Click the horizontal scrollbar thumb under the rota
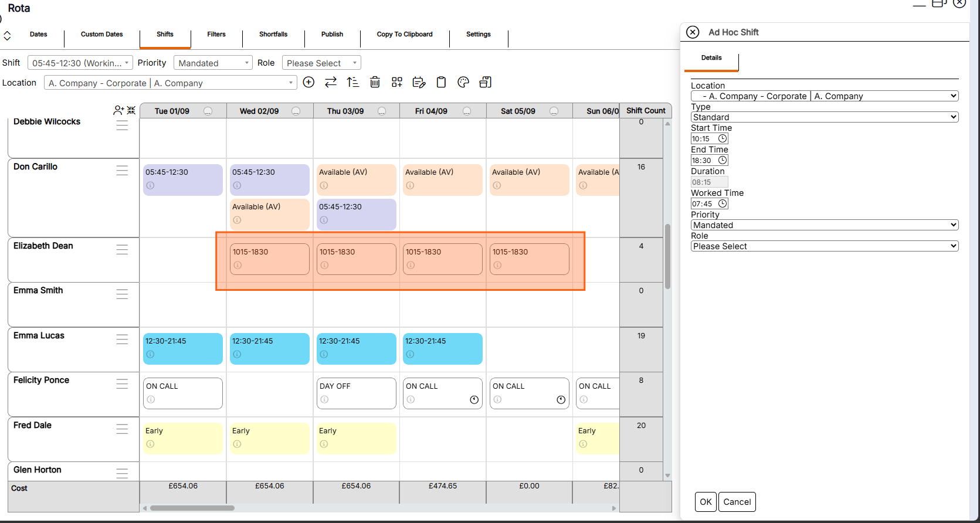This screenshot has width=980, height=523. pyautogui.click(x=192, y=508)
